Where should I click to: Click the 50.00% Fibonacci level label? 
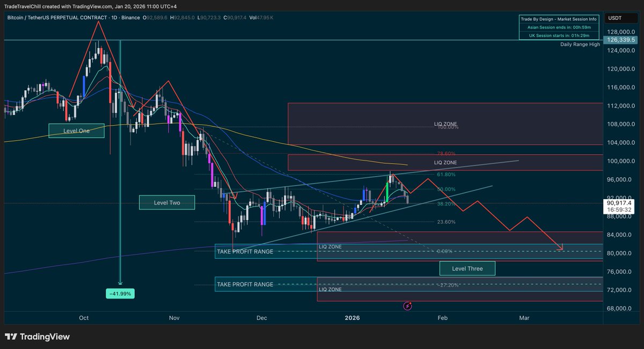click(447, 189)
